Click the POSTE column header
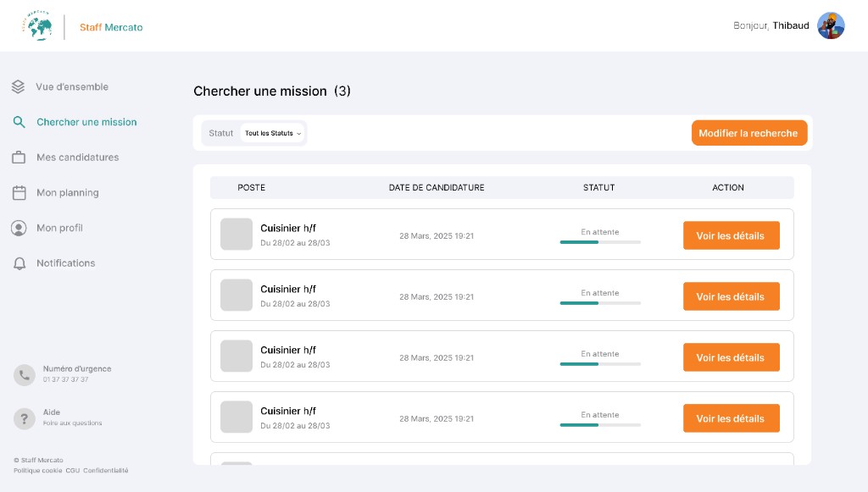Screen dimensions: 868x492 coord(251,187)
